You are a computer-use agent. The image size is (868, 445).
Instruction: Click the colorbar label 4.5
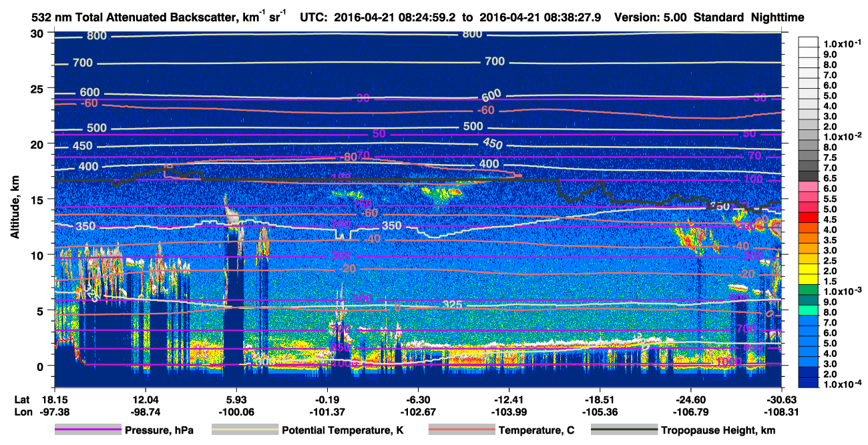pyautogui.click(x=831, y=219)
